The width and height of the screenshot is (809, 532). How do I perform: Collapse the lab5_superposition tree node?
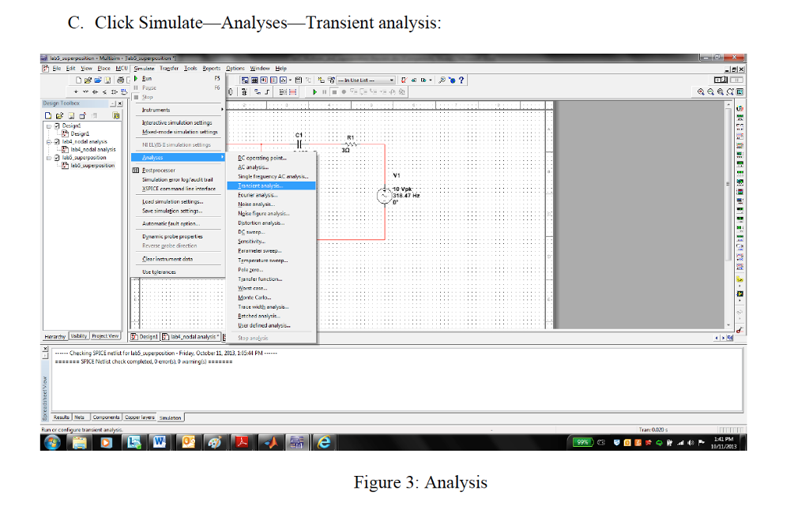tap(47, 157)
